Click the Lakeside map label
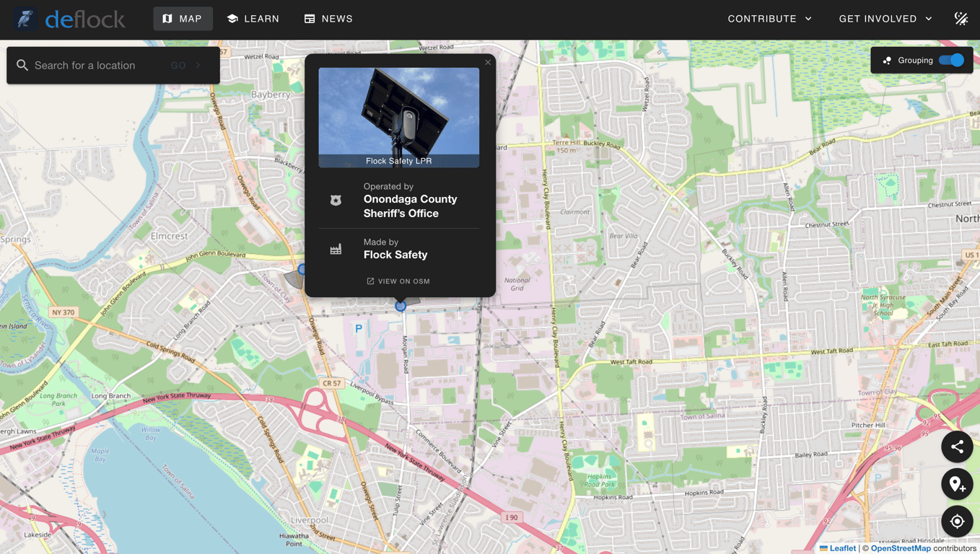 coord(38,535)
